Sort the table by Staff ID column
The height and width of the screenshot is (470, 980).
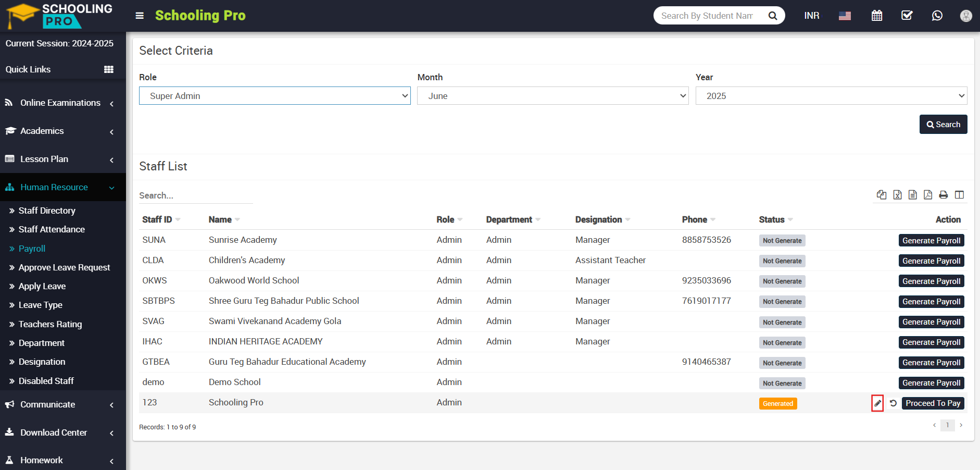161,219
